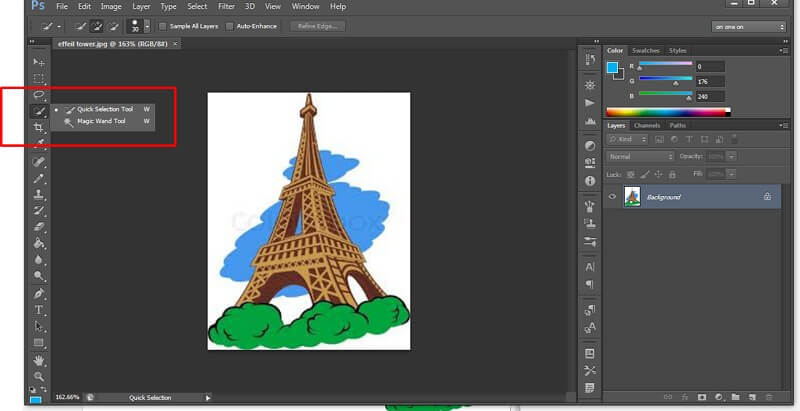Switch to the Swatches tab
800x411 pixels.
[x=648, y=50]
